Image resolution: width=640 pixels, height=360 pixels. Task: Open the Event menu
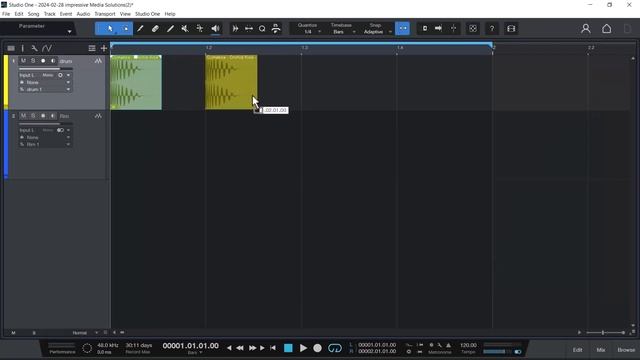click(66, 14)
